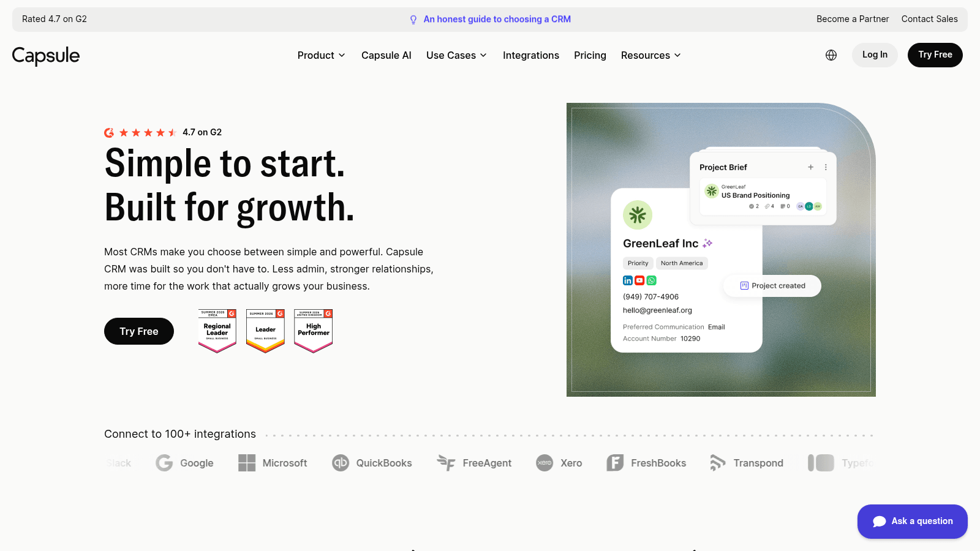
Task: Click the WhatsApp icon on GreenLeaf card
Action: [x=652, y=280]
